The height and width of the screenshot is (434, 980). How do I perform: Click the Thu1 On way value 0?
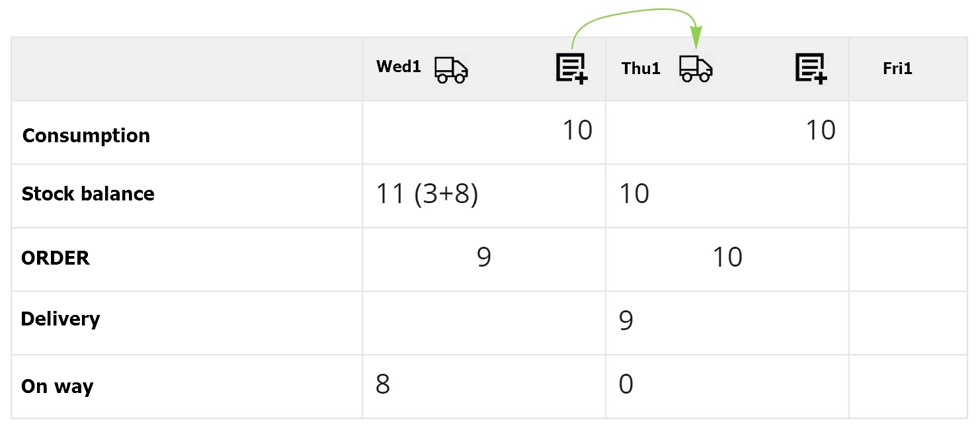point(626,384)
